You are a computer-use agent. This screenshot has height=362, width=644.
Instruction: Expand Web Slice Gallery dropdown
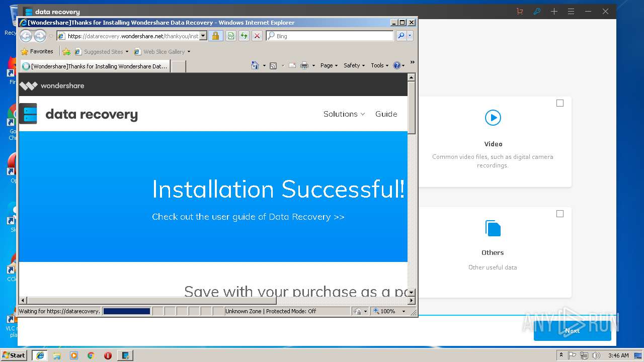[x=189, y=52]
